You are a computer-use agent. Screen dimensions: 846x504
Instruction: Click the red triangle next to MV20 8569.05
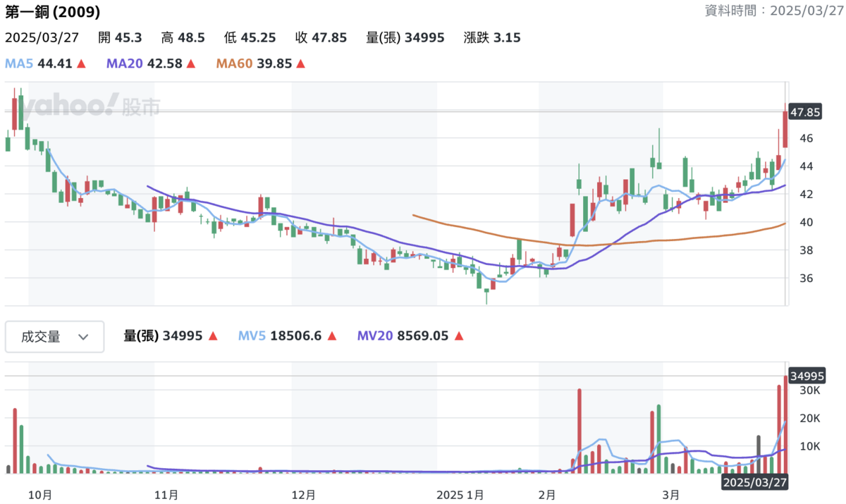coord(459,337)
